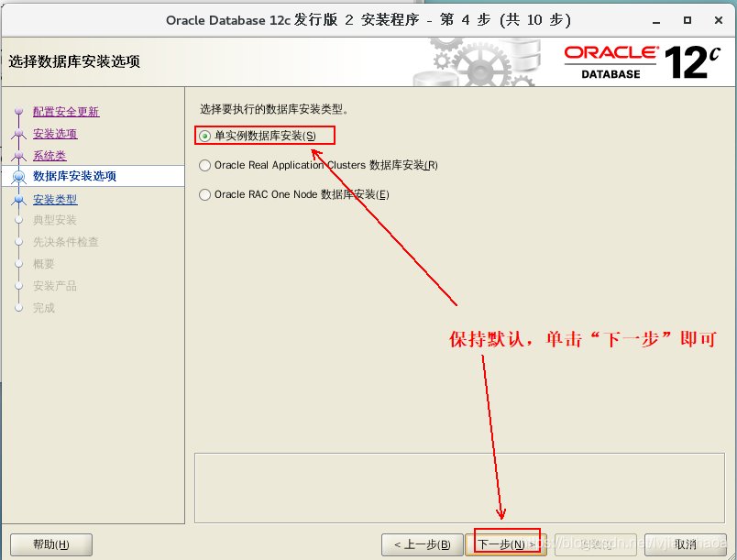The width and height of the screenshot is (737, 560).
Task: Minimize the Oracle installer window
Action: click(x=656, y=21)
